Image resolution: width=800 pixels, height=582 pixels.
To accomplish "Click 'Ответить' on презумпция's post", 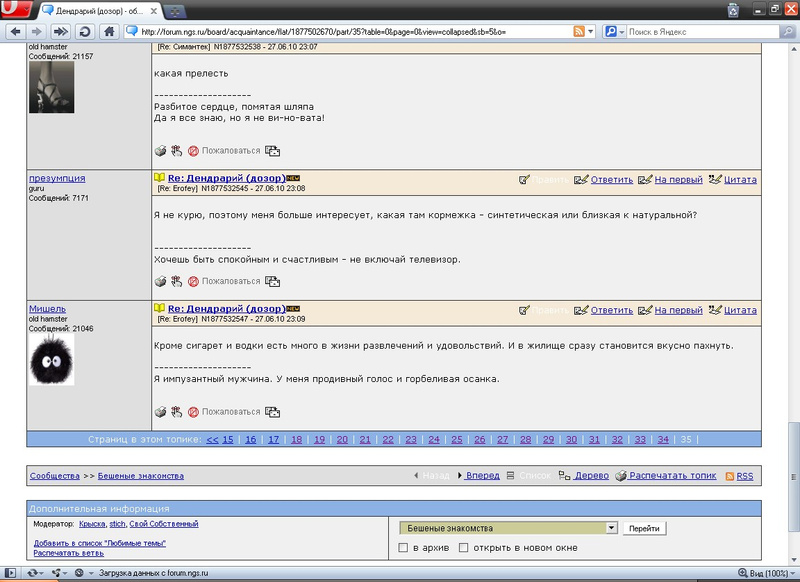I will (x=612, y=180).
